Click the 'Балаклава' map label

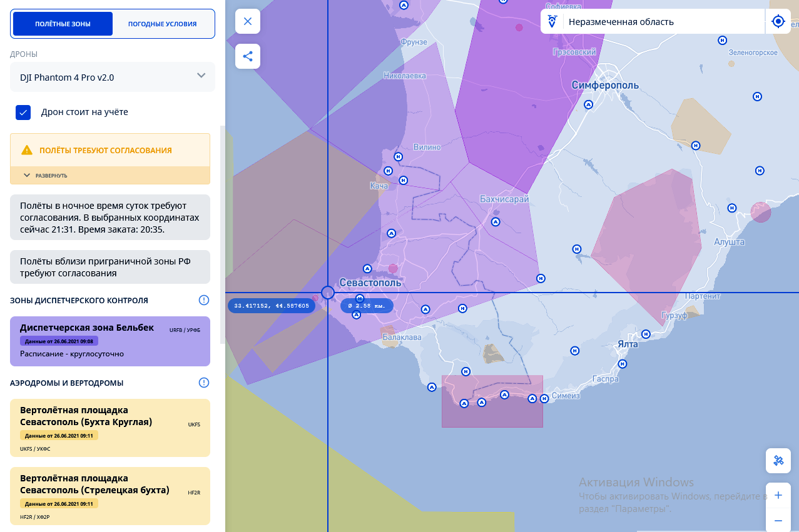pyautogui.click(x=402, y=338)
